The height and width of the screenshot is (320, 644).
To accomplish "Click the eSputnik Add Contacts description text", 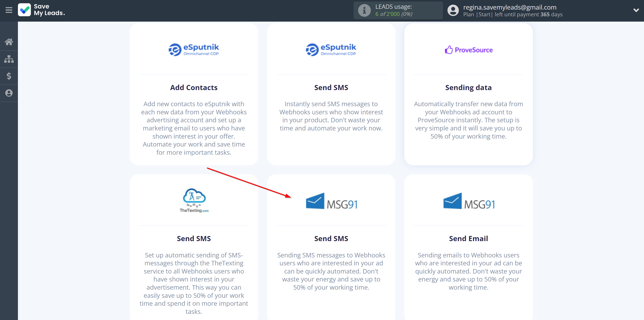I will 194,128.
